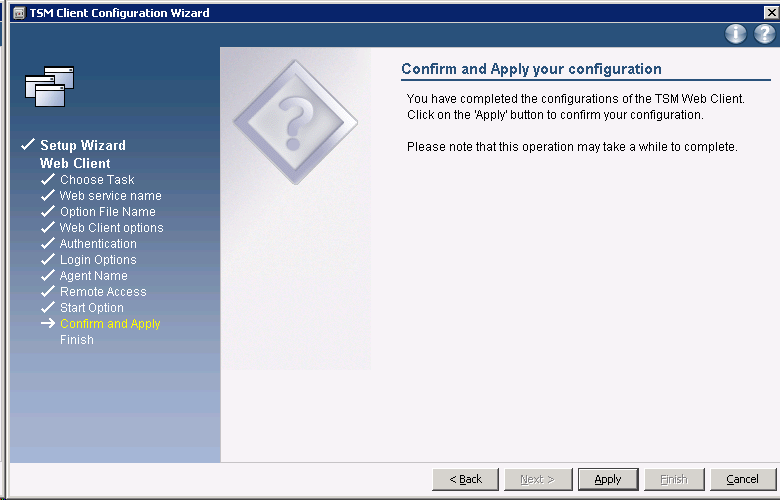Go back with the Back button

coord(465,479)
